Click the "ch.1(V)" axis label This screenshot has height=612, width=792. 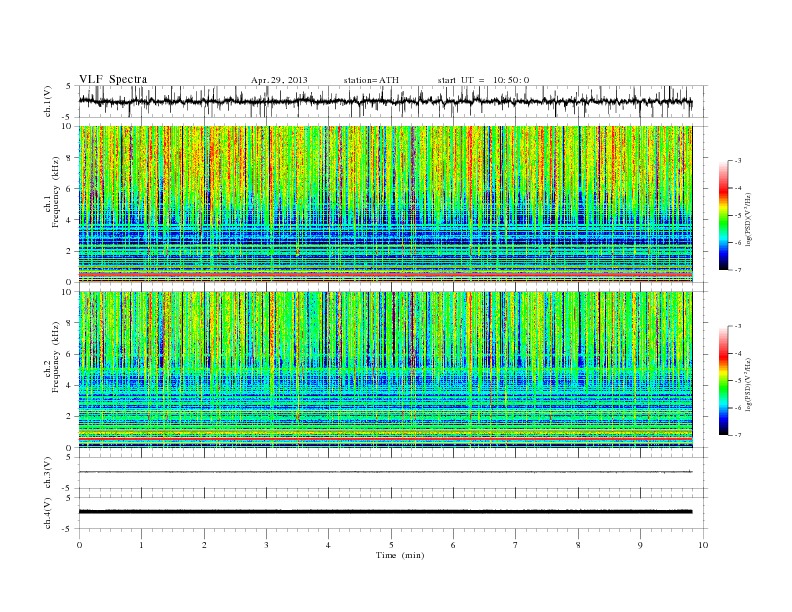[x=48, y=101]
